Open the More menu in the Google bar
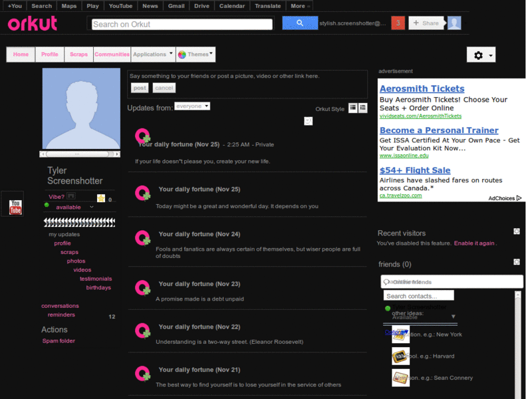 coord(300,6)
